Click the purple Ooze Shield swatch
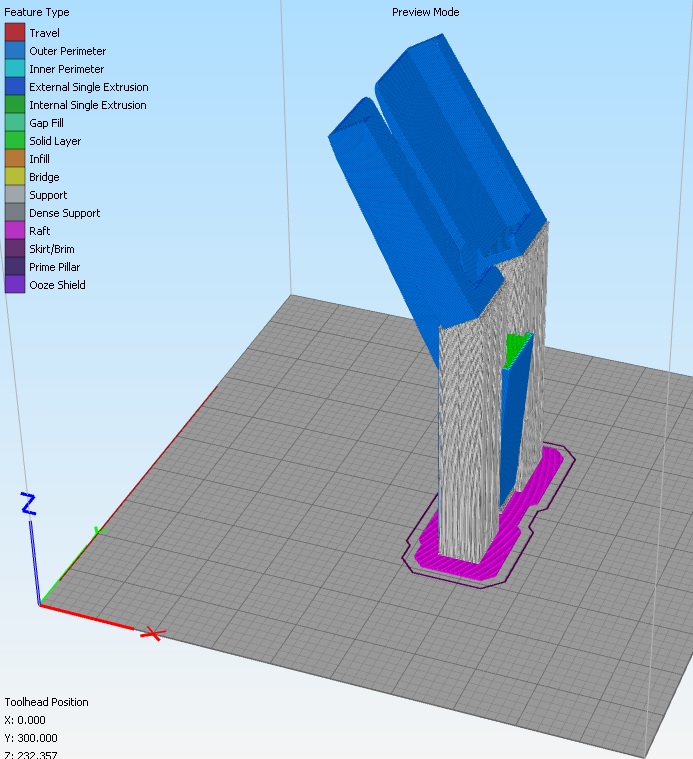 click(15, 284)
